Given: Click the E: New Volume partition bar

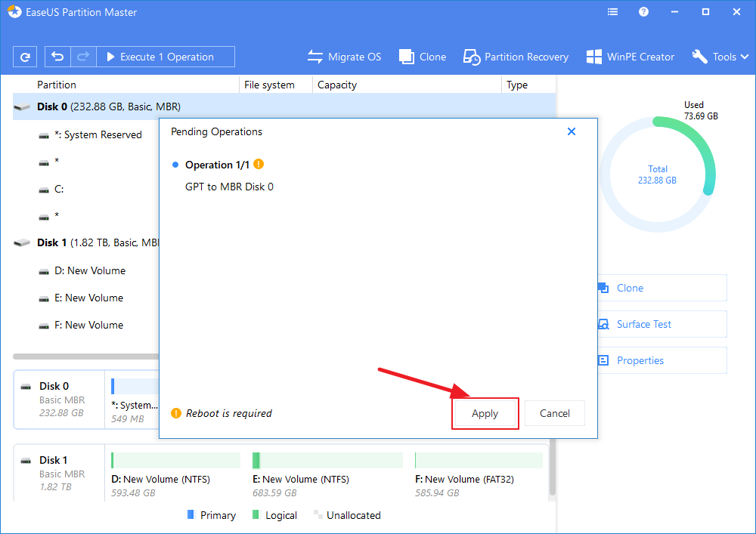Looking at the screenshot, I should (327, 461).
